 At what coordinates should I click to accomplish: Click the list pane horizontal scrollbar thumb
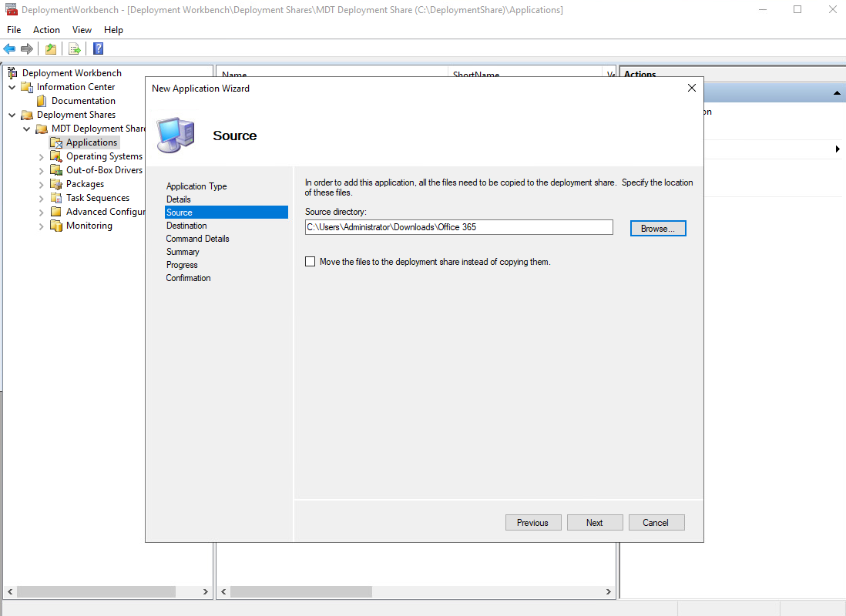pos(301,591)
